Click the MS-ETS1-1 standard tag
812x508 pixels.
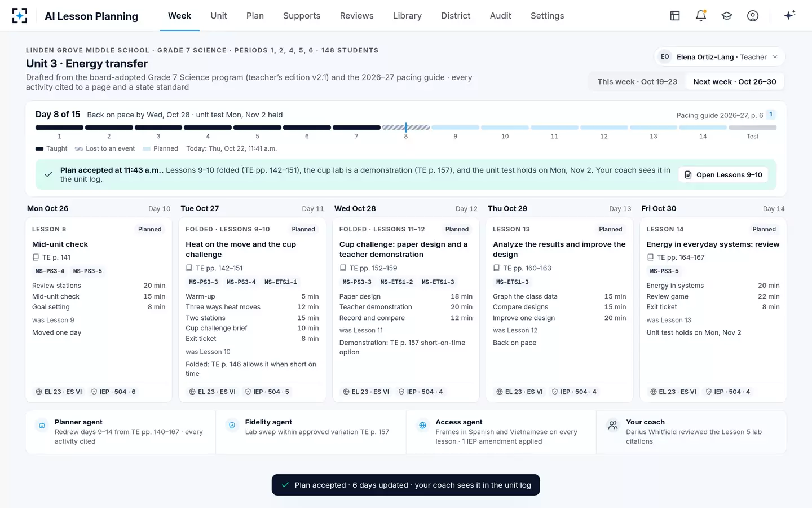281,282
